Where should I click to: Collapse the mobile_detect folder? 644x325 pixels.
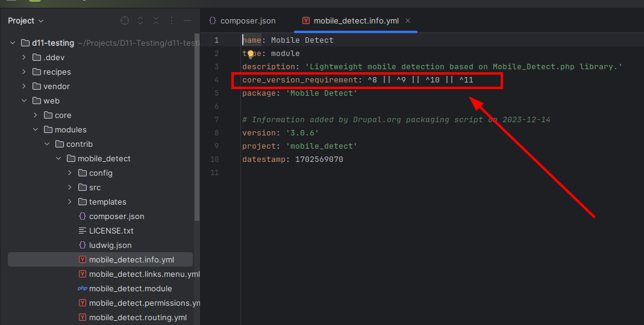coord(58,158)
